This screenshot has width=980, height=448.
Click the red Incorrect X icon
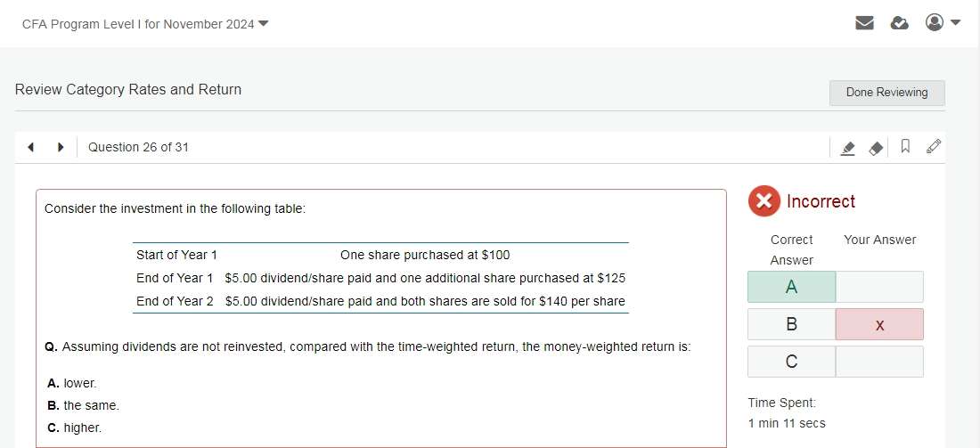pyautogui.click(x=764, y=201)
